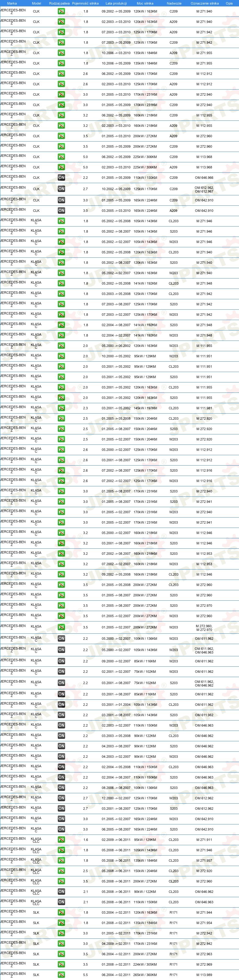The image size is (239, 980).
Task: Click the Lata produkcji column header
Action: point(116,3)
